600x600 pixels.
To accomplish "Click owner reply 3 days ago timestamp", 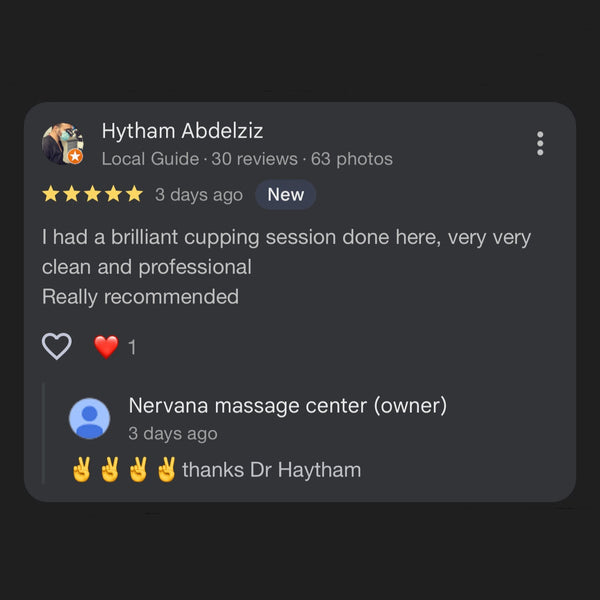I will [173, 434].
